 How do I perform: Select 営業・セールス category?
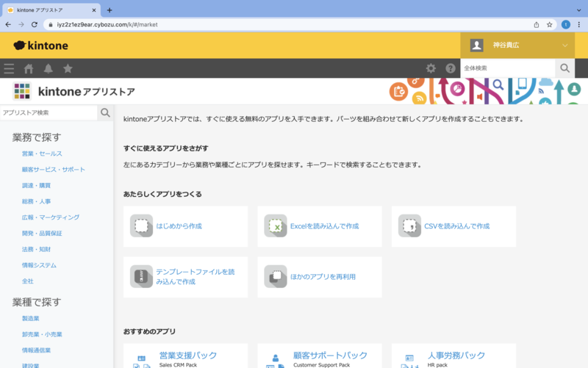pos(42,154)
